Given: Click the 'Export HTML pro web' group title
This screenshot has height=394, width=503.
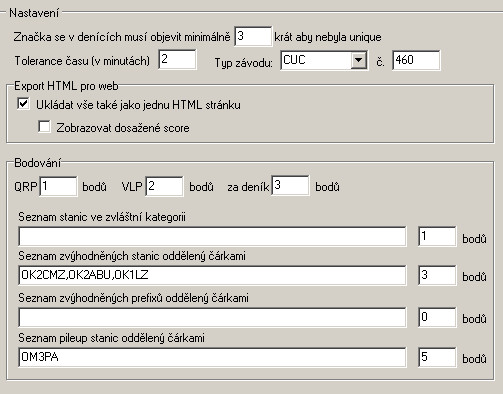Looking at the screenshot, I should point(66,86).
